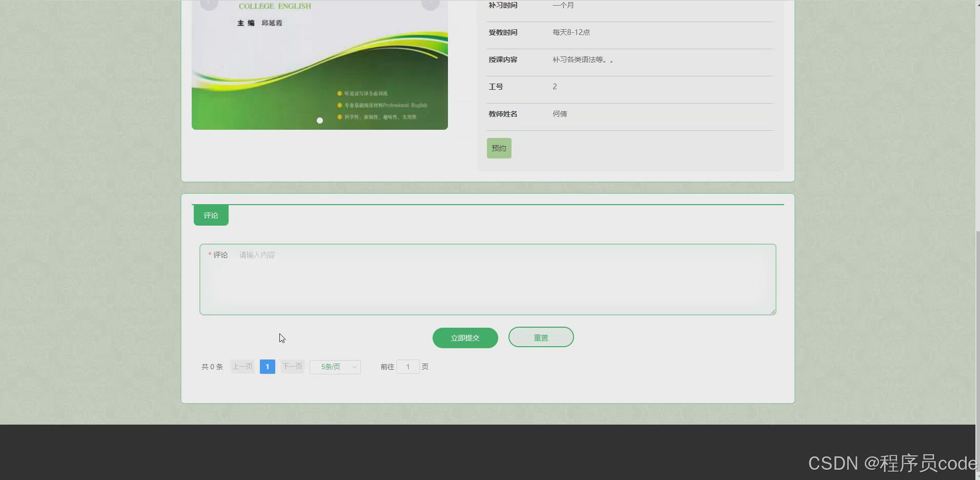The image size is (980, 480).
Task: Click the 受教时间 label
Action: click(503, 32)
